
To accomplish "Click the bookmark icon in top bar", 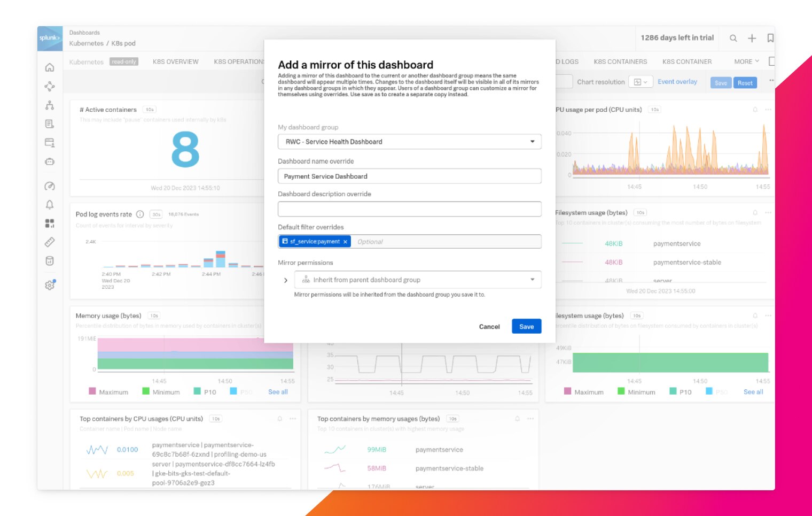I will pyautogui.click(x=770, y=38).
